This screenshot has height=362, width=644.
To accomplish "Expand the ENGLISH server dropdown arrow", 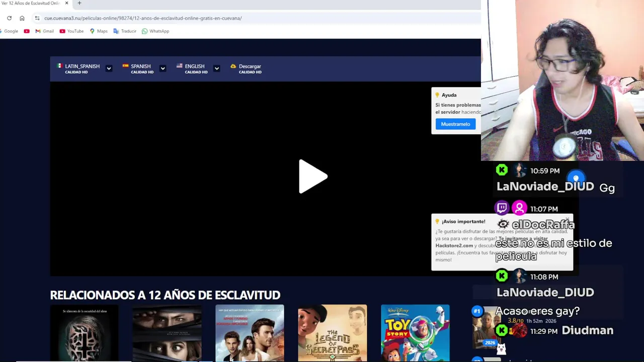I will coord(216,68).
